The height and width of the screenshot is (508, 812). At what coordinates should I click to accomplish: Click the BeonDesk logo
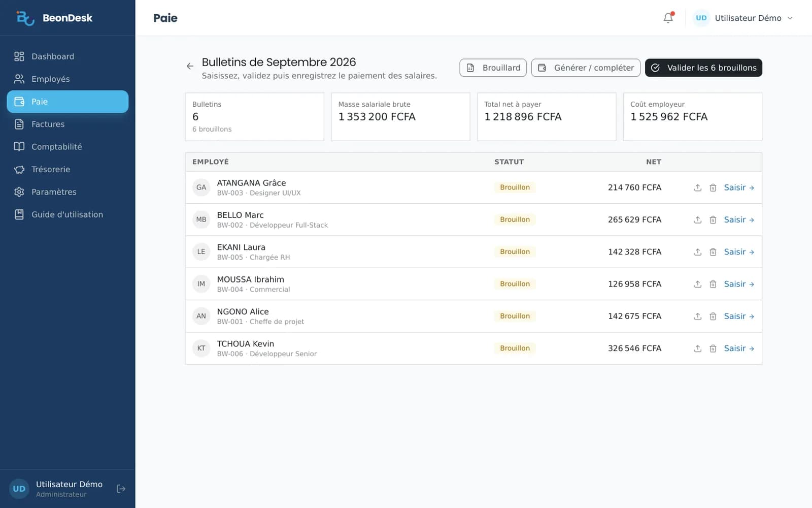click(54, 18)
